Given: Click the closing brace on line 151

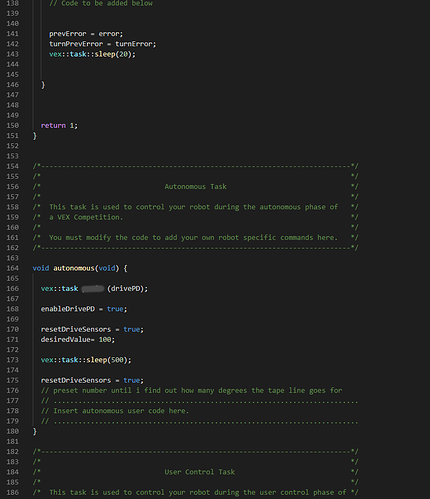Looking at the screenshot, I should 35,136.
